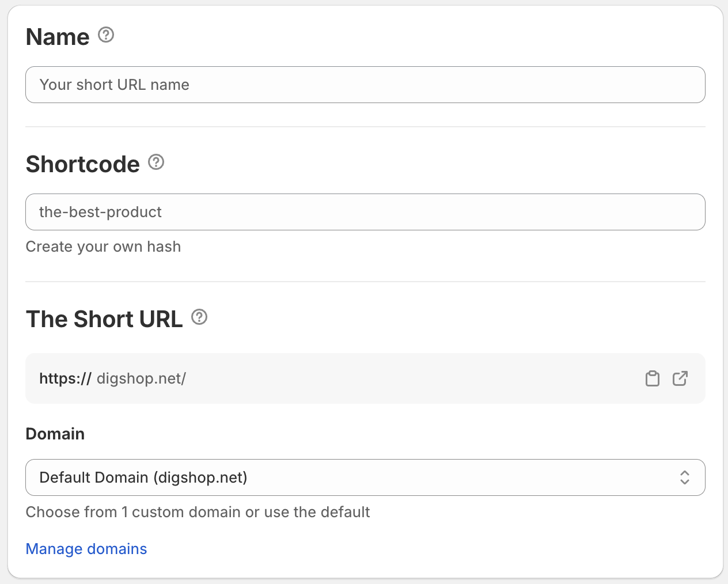This screenshot has width=728, height=584.
Task: Click the help icon beside The Short URL
Action: [x=199, y=317]
